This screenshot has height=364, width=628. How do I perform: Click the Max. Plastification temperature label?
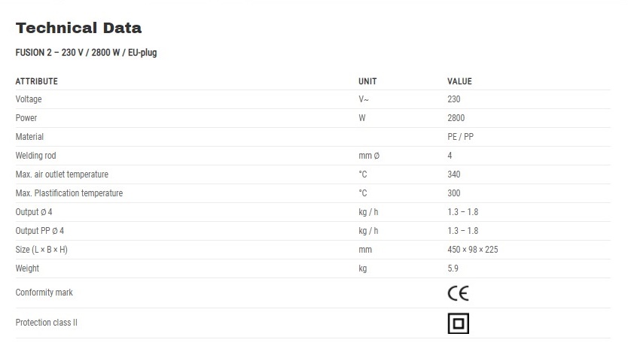69,193
